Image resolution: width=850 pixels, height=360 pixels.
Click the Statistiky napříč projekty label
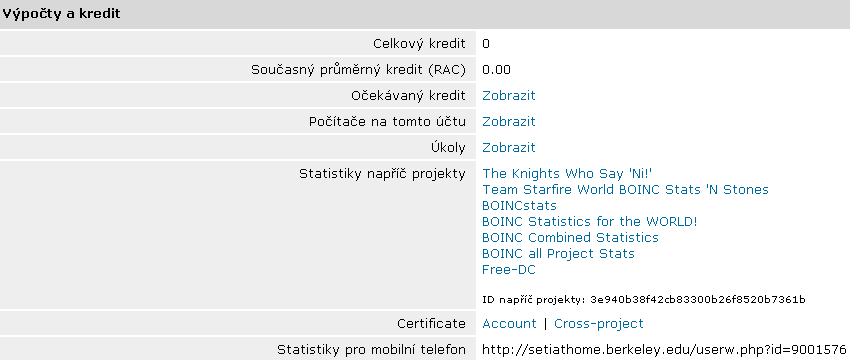(382, 174)
